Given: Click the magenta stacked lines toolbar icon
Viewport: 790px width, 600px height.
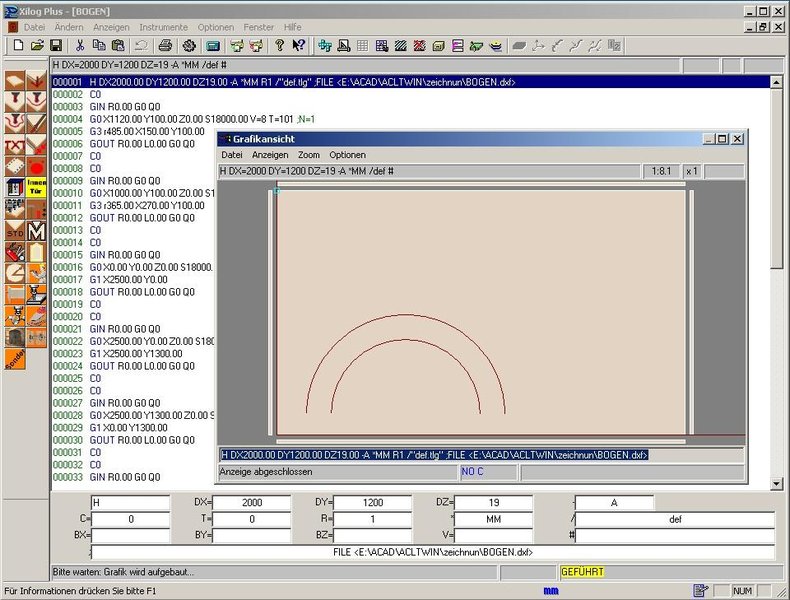Looking at the screenshot, I should (x=457, y=46).
